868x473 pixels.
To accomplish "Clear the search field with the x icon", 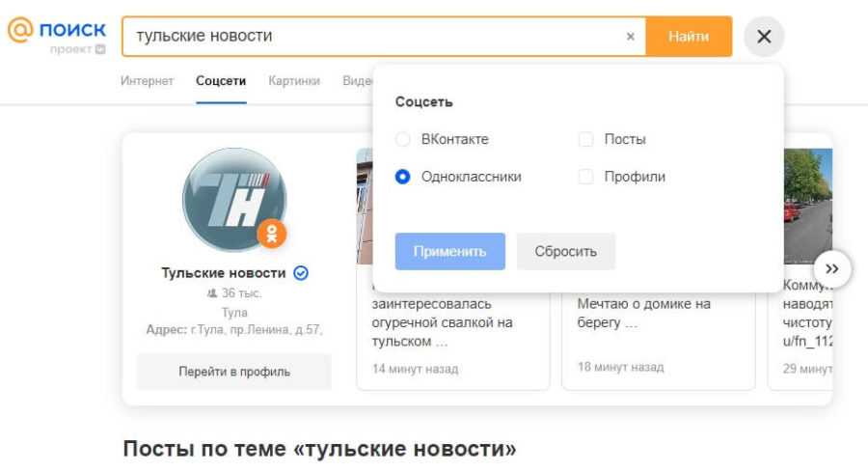I will pyautogui.click(x=631, y=37).
